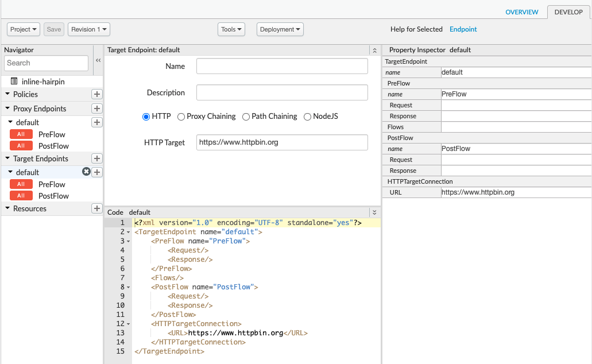The image size is (592, 364).
Task: Collapse the default target endpoint tree node
Action: pos(10,172)
